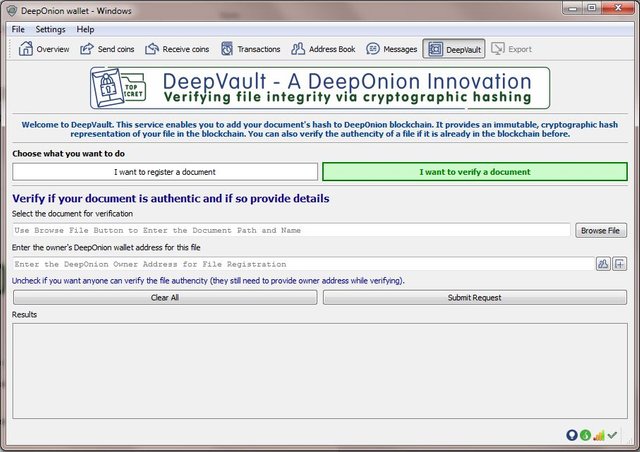Select the DeepVault toolbar button
Image resolution: width=640 pixels, height=452 pixels.
pos(454,49)
